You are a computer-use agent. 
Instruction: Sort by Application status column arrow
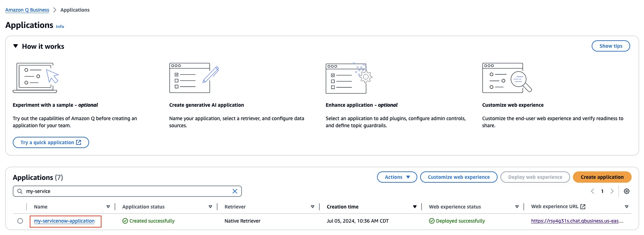(210, 207)
